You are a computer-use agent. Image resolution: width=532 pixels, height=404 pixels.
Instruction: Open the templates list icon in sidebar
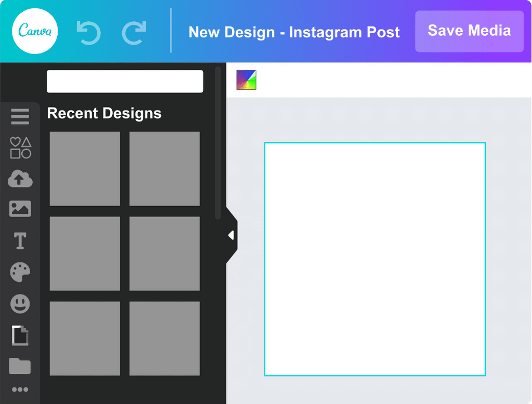[20, 117]
